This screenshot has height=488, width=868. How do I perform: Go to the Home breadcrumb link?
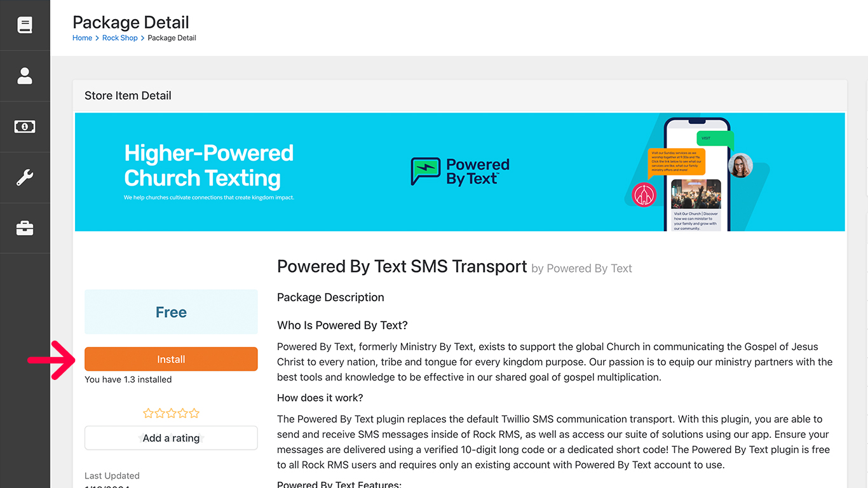[82, 38]
